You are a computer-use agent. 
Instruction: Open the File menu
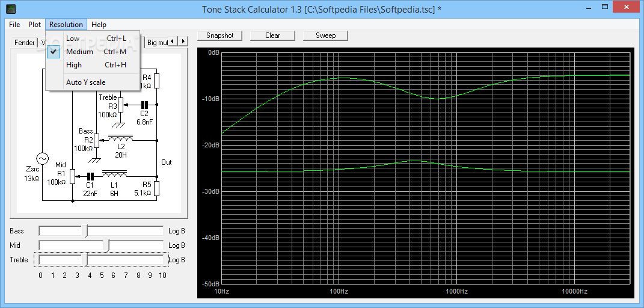pyautogui.click(x=14, y=25)
